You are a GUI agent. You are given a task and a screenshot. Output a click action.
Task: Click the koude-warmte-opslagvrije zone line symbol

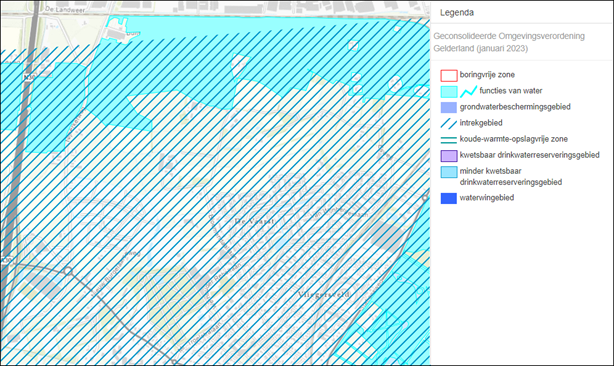[449, 140]
